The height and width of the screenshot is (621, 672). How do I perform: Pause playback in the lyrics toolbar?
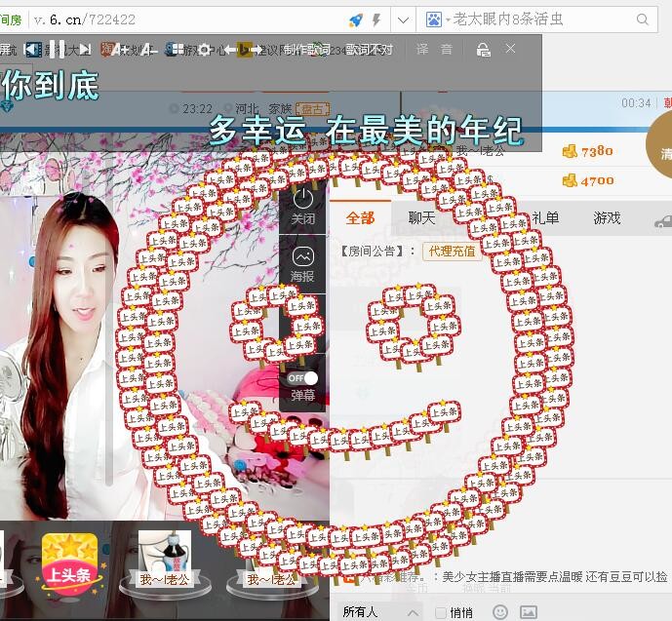click(57, 50)
